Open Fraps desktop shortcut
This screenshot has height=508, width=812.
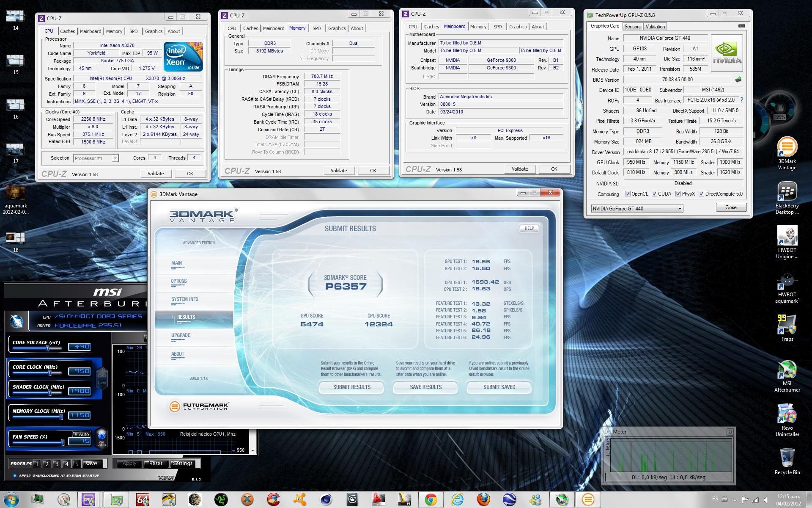point(787,328)
